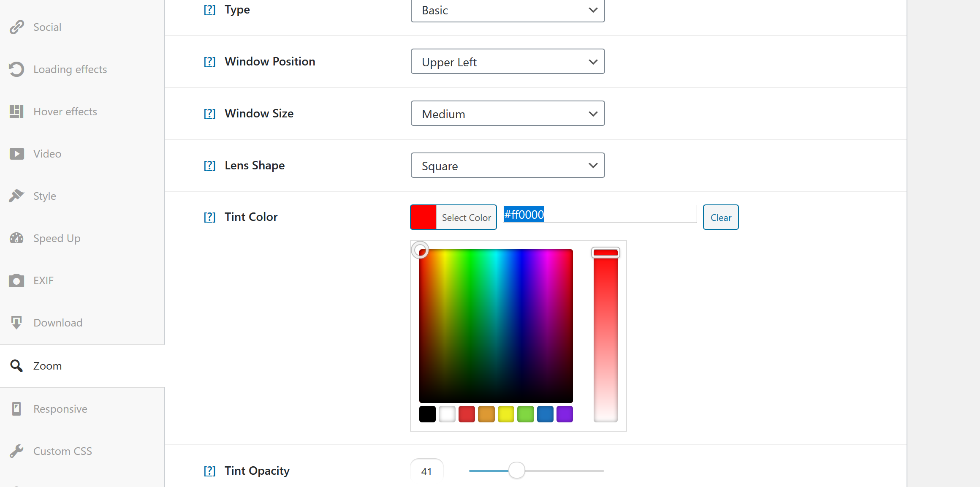Pick the orange palette swatch
980x487 pixels.
click(x=486, y=414)
